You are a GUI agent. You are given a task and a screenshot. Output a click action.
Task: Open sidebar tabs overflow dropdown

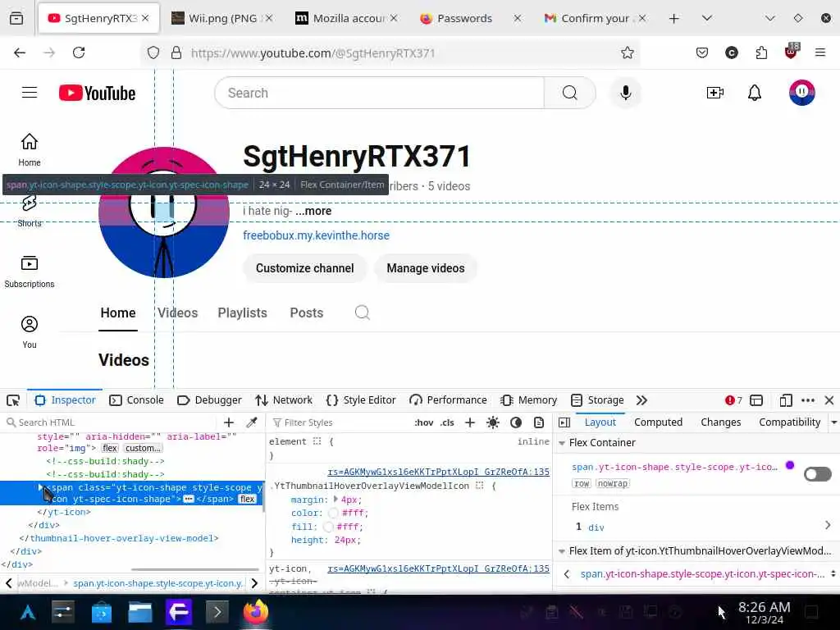click(x=834, y=422)
